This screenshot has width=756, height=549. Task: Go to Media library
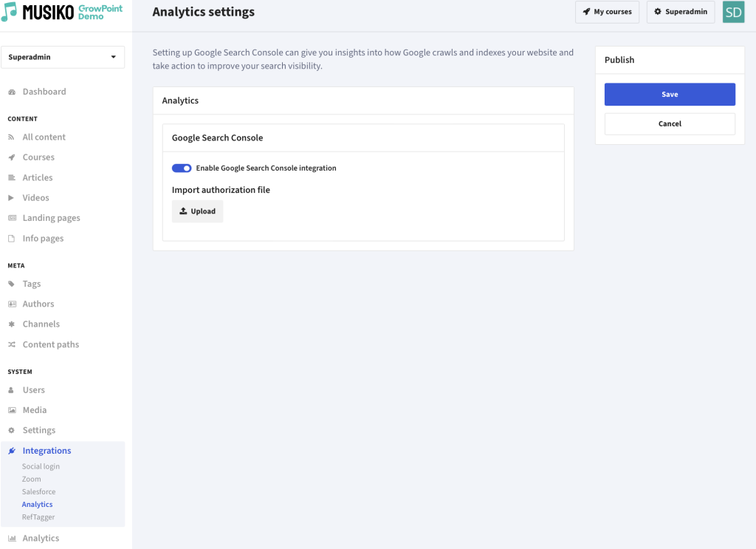[x=35, y=410]
